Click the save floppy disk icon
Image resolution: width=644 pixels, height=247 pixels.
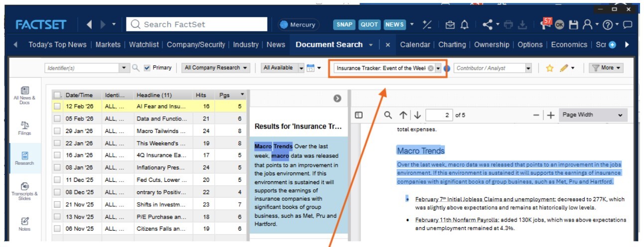[x=574, y=24]
